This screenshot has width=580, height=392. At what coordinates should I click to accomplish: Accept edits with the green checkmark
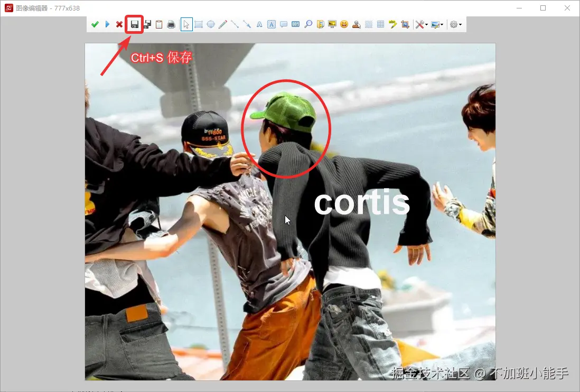pyautogui.click(x=95, y=24)
